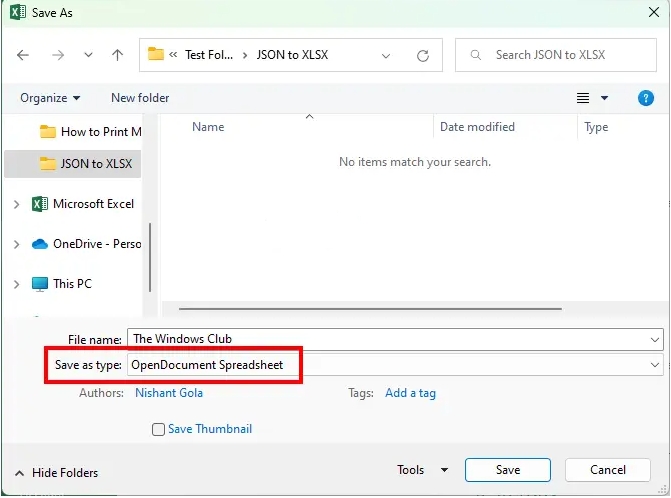Click the Search JSON to XLSX field

click(555, 55)
